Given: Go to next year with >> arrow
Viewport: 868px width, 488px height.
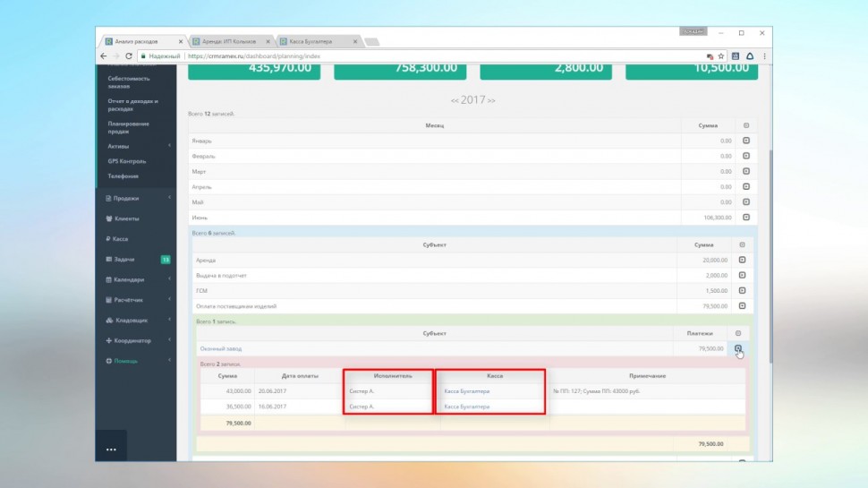Looking at the screenshot, I should tap(490, 100).
